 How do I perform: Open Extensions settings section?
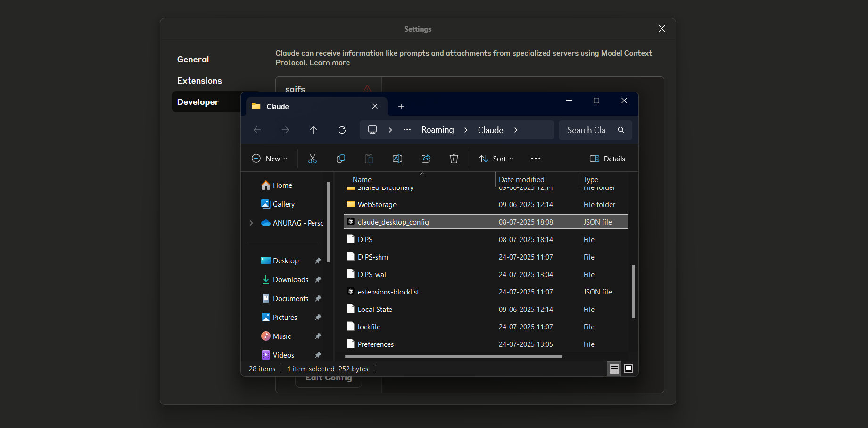(x=199, y=81)
